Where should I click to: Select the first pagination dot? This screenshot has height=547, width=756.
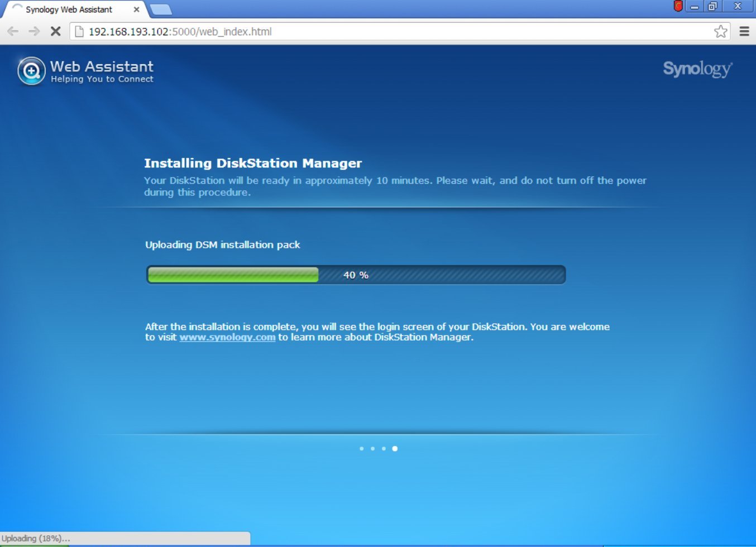pos(361,448)
